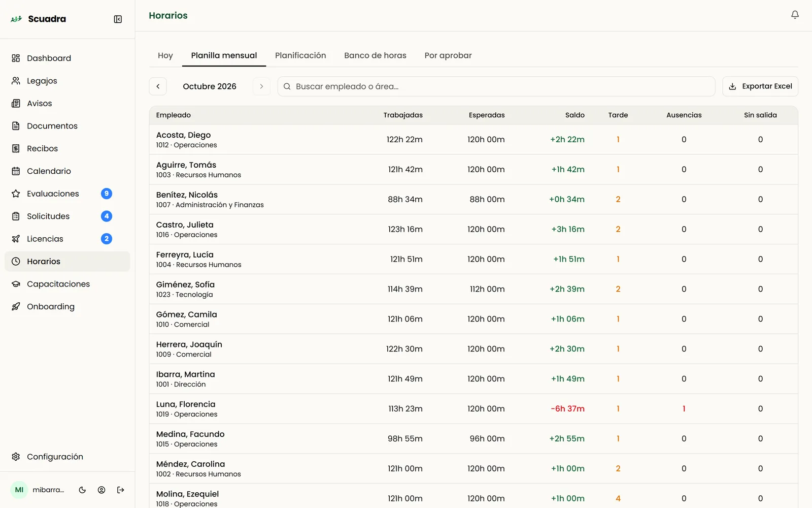Click the Avisos newspaper icon

(x=16, y=104)
